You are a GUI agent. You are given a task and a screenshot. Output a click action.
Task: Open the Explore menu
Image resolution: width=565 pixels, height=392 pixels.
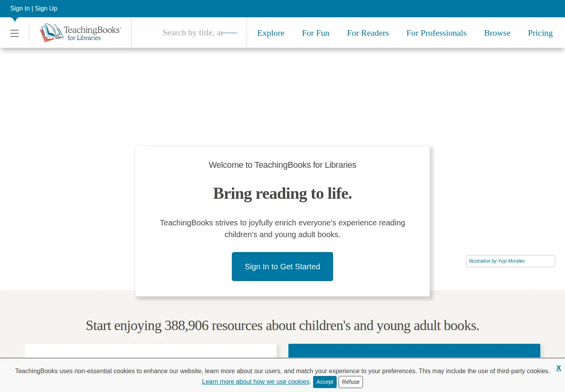coord(271,33)
